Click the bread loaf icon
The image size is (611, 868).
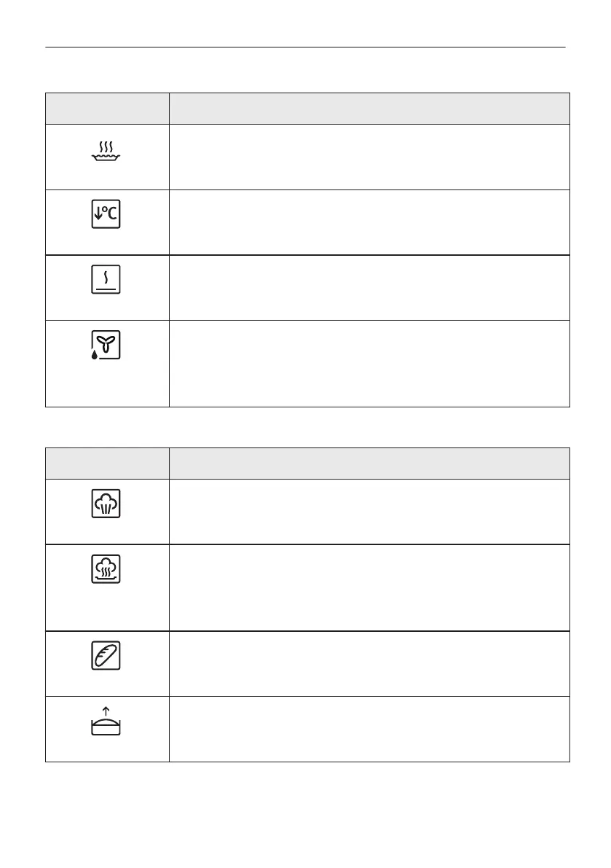click(x=106, y=655)
